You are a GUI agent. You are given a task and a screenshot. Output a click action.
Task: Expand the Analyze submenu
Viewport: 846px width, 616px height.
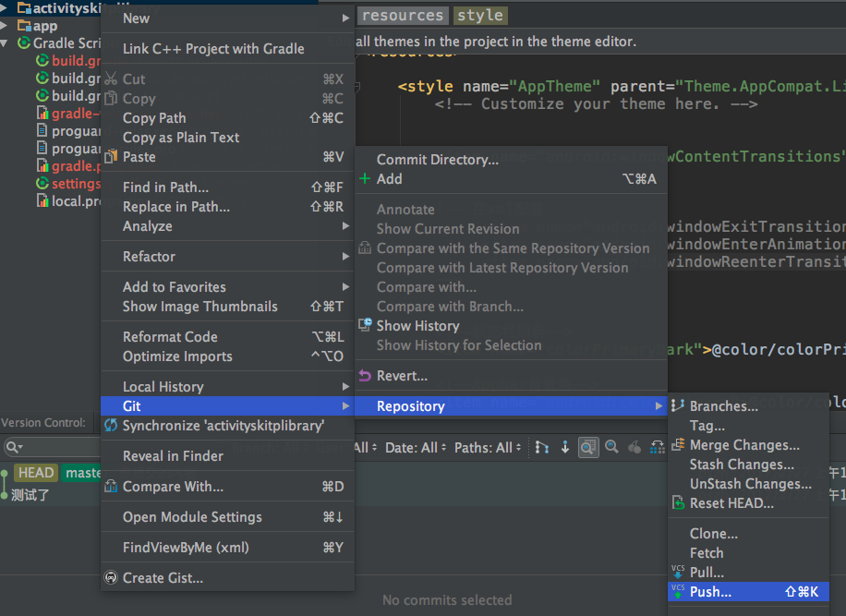[x=228, y=226]
